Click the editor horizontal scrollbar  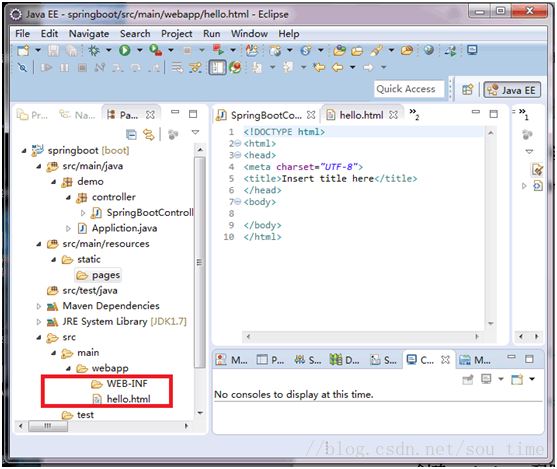tap(362, 336)
